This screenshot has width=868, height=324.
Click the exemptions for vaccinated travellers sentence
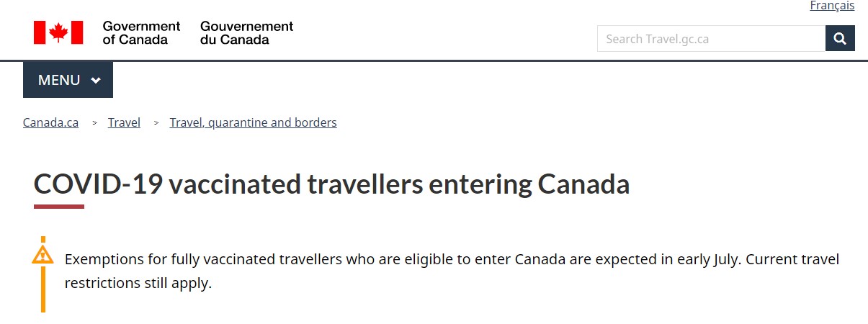point(452,259)
